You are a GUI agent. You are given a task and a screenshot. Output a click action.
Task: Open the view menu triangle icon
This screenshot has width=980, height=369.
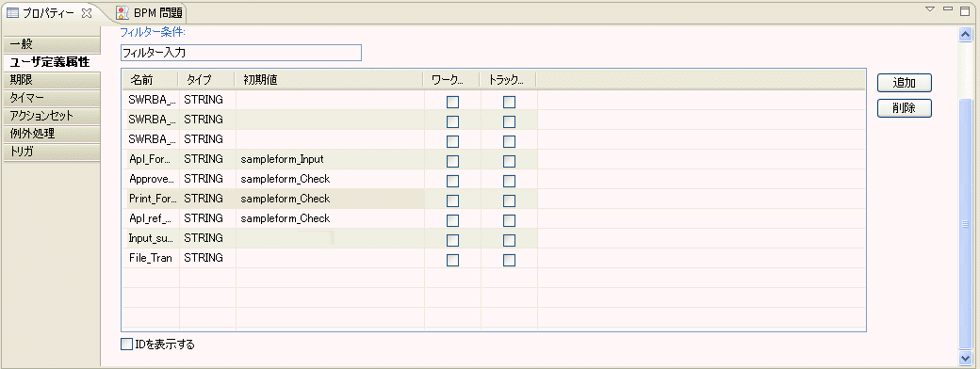tap(929, 8)
